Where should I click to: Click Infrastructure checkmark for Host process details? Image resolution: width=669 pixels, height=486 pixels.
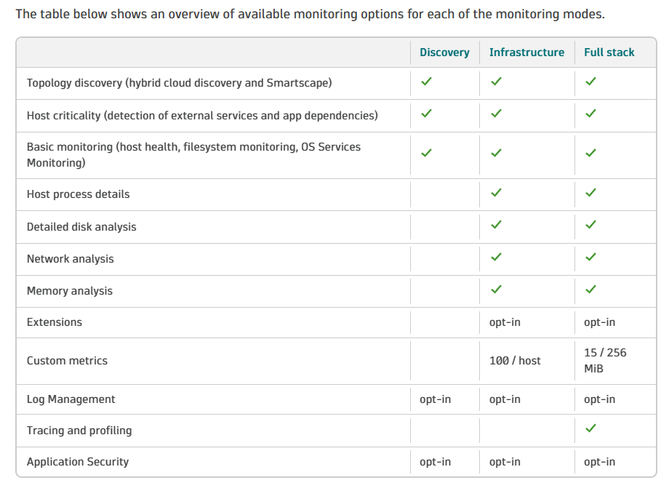click(496, 193)
